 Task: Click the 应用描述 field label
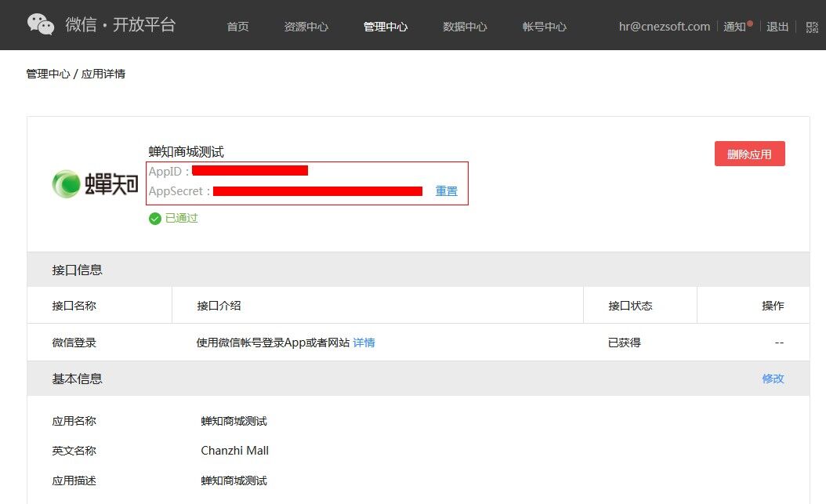[74, 480]
